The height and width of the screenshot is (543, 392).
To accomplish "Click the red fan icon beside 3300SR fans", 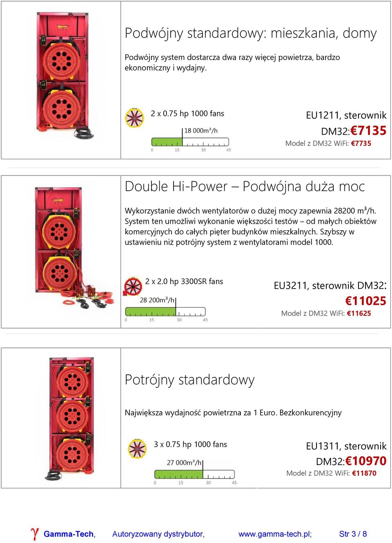I will (132, 287).
